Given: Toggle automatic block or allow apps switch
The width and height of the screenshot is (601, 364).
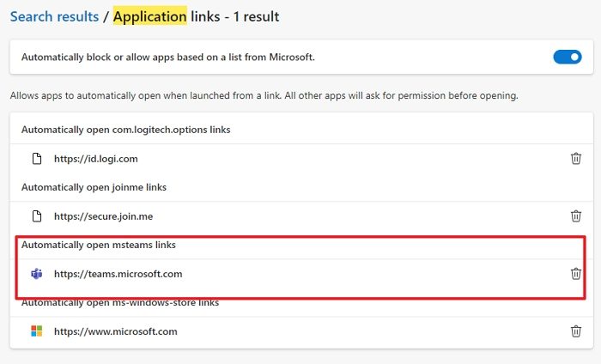Looking at the screenshot, I should point(567,58).
